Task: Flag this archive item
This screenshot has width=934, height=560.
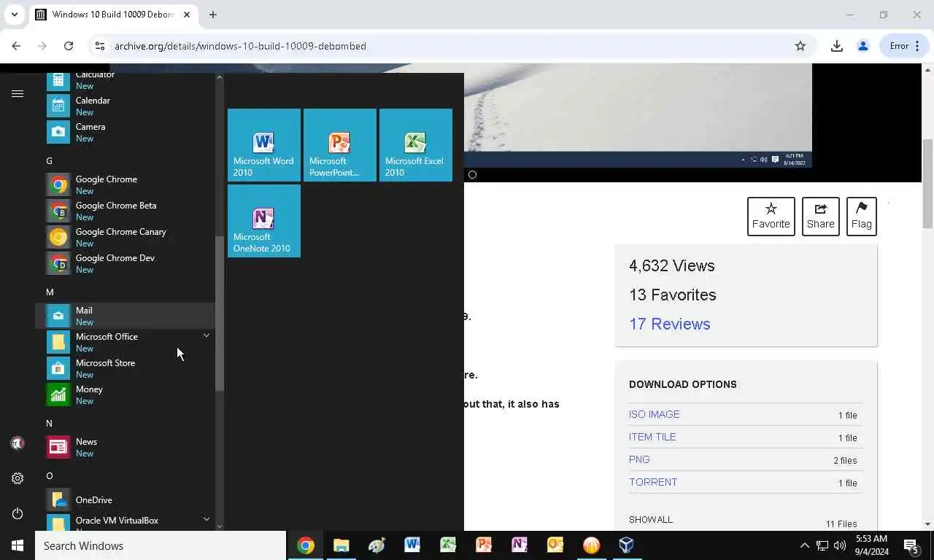Action: pos(862,217)
